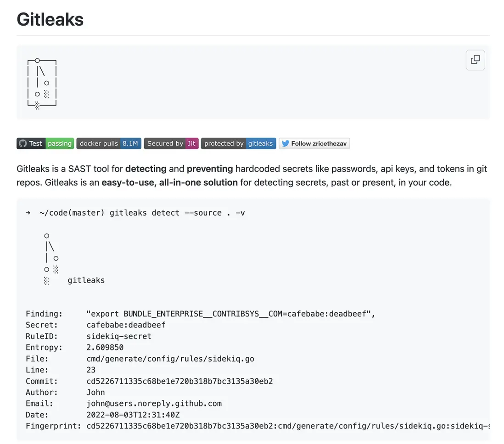
Task: Click the Twitter bird icon
Action: pyautogui.click(x=285, y=144)
